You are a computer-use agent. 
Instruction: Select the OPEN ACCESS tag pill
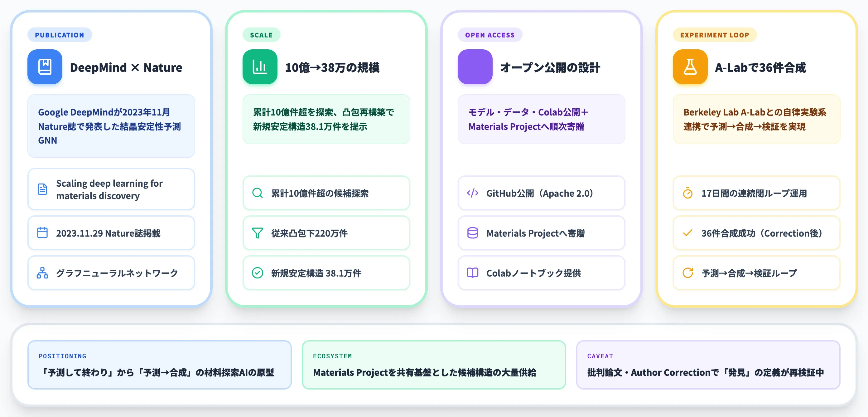click(490, 35)
